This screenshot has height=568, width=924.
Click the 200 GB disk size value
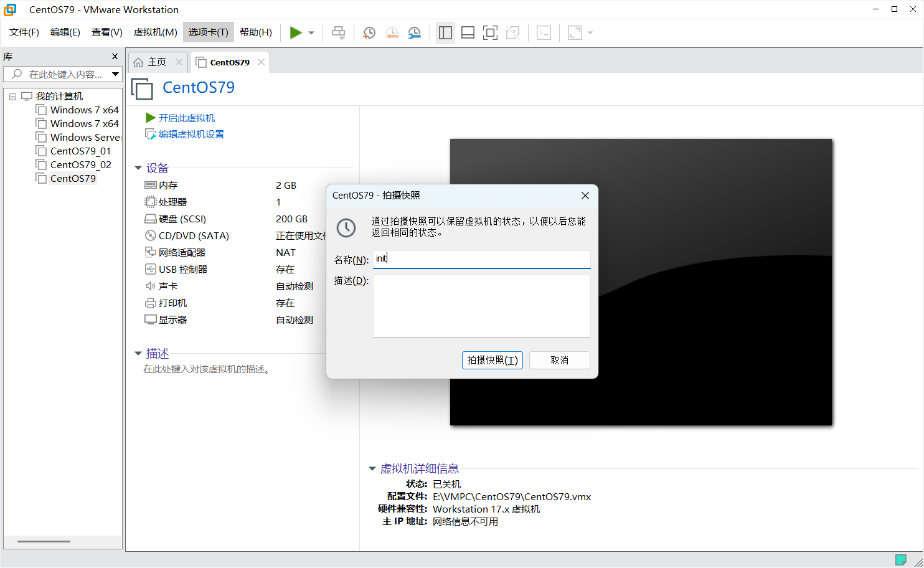coord(291,219)
